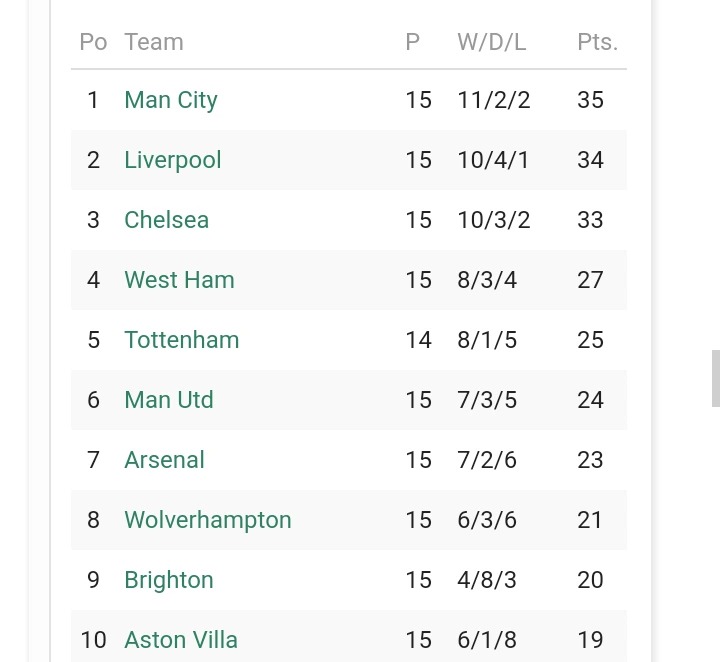Open the Wolverhampton team link
The image size is (720, 662).
pyautogui.click(x=208, y=520)
